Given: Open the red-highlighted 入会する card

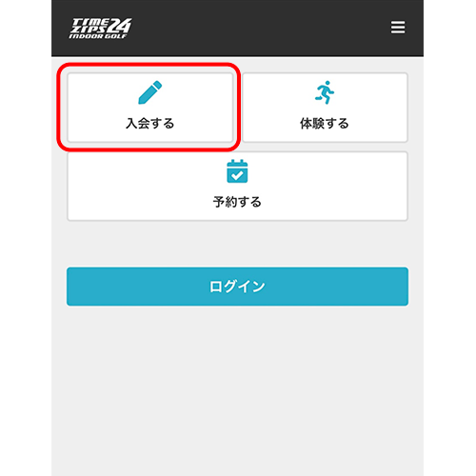Looking at the screenshot, I should (150, 108).
